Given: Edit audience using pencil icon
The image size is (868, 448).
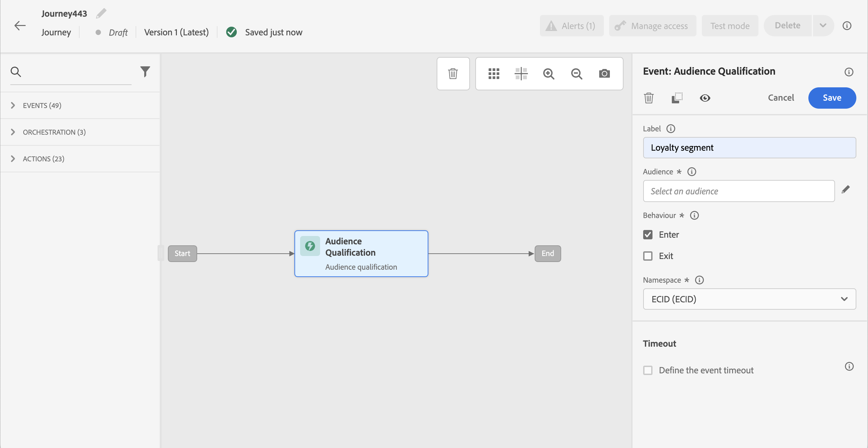Looking at the screenshot, I should pyautogui.click(x=845, y=190).
